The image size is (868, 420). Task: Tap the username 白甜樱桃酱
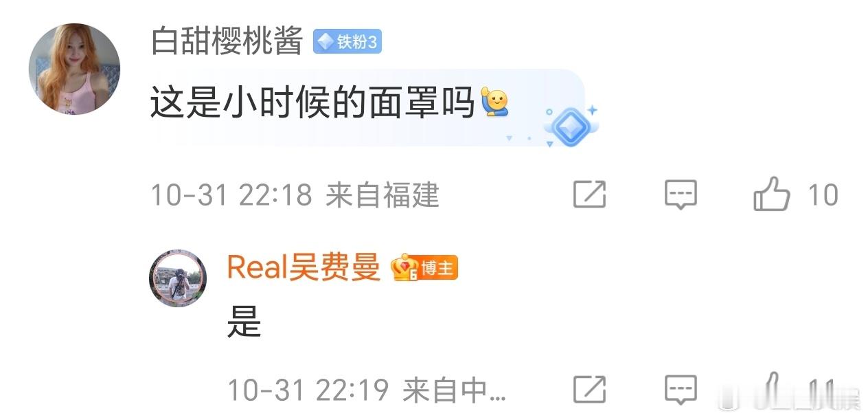(x=227, y=43)
